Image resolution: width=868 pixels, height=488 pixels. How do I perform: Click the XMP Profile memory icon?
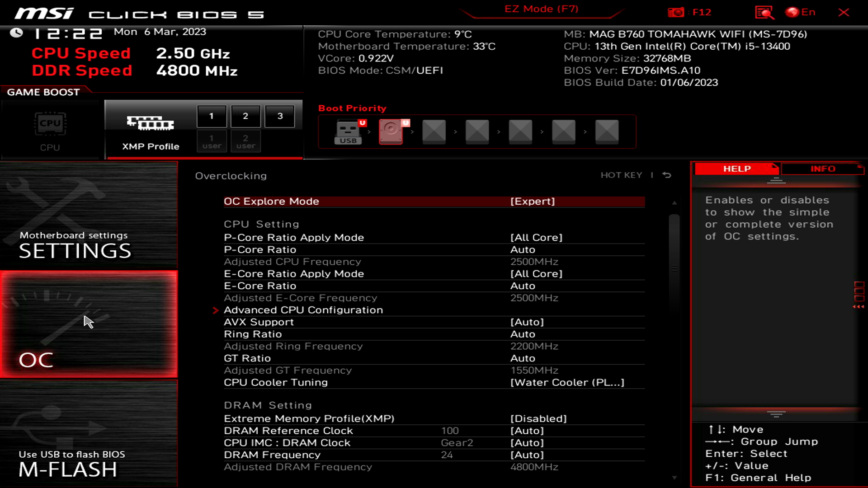[x=150, y=123]
